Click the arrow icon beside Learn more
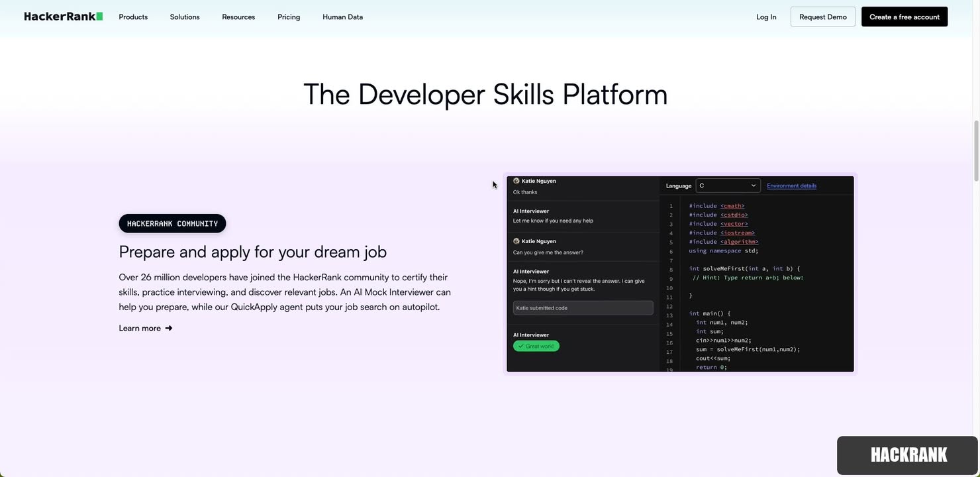Image resolution: width=980 pixels, height=477 pixels. pyautogui.click(x=169, y=328)
